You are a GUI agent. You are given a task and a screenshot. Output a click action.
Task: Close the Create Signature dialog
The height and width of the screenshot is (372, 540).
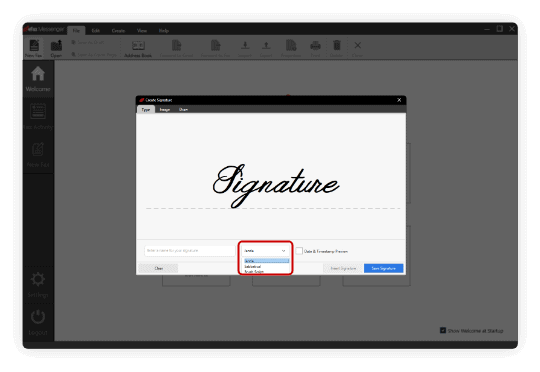pyautogui.click(x=399, y=100)
